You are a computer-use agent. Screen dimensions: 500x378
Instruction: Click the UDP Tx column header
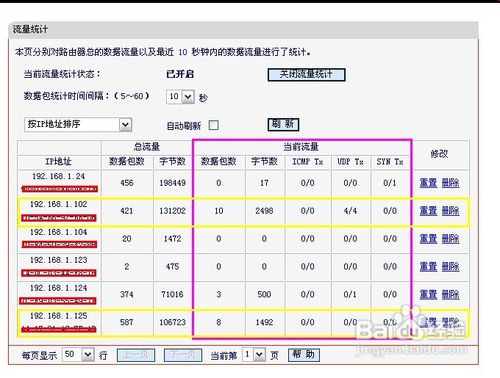click(350, 162)
